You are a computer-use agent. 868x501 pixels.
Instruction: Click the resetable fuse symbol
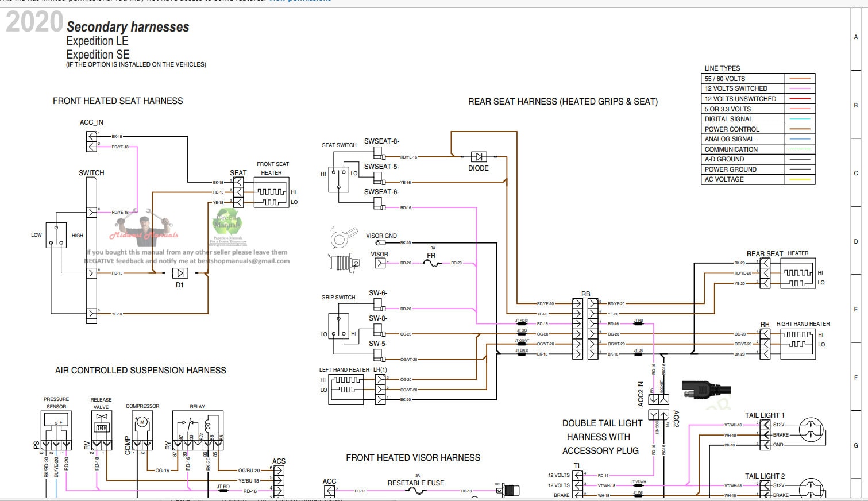tap(415, 491)
